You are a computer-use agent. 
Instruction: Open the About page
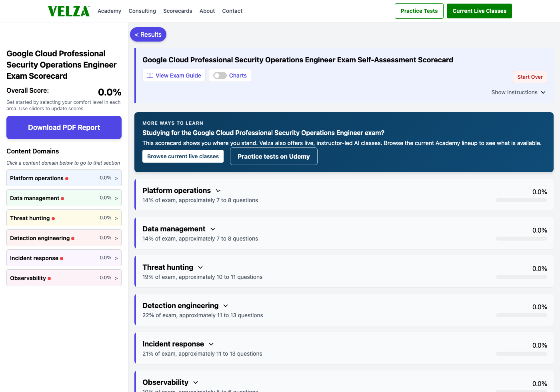[207, 11]
